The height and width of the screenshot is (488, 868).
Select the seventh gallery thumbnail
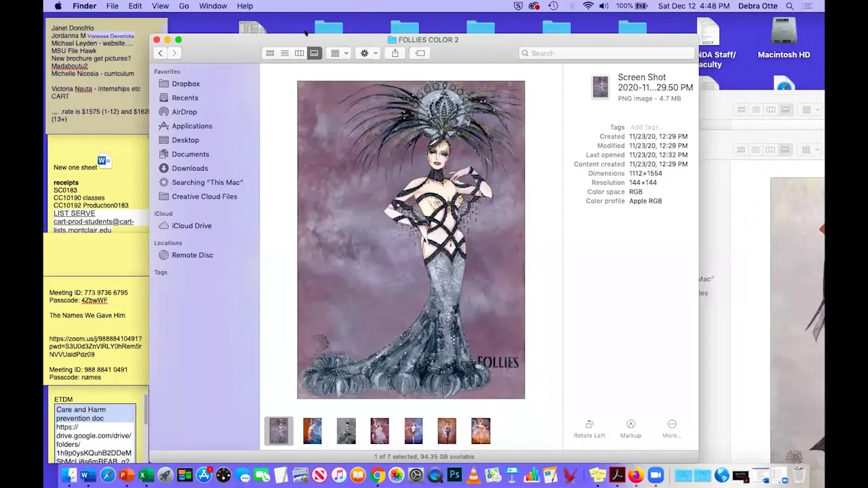click(481, 431)
